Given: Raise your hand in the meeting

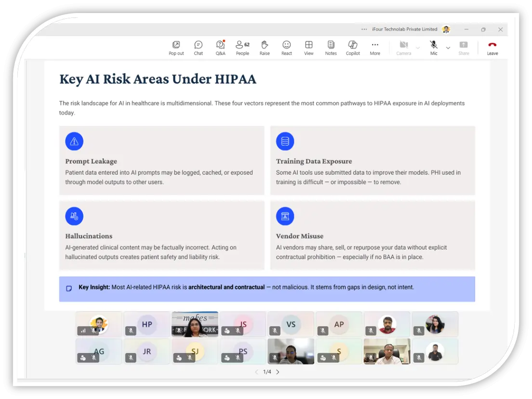Looking at the screenshot, I should (265, 47).
